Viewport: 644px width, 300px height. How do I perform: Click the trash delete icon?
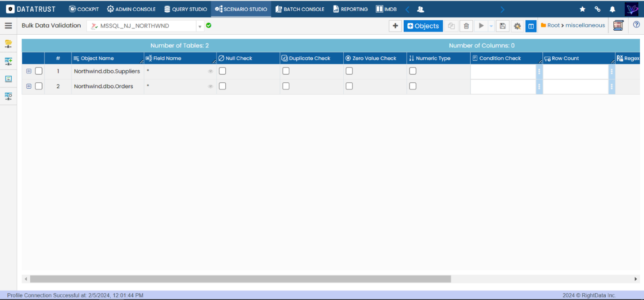pyautogui.click(x=466, y=26)
